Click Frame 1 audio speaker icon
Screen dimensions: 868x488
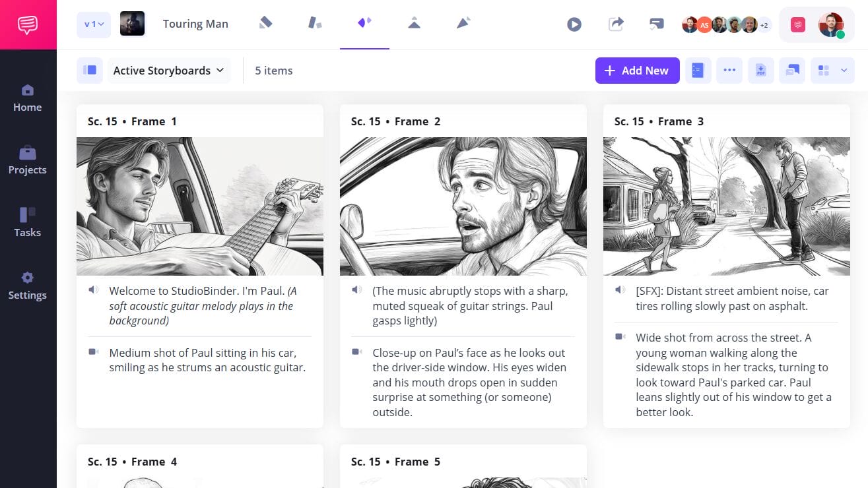tap(93, 290)
